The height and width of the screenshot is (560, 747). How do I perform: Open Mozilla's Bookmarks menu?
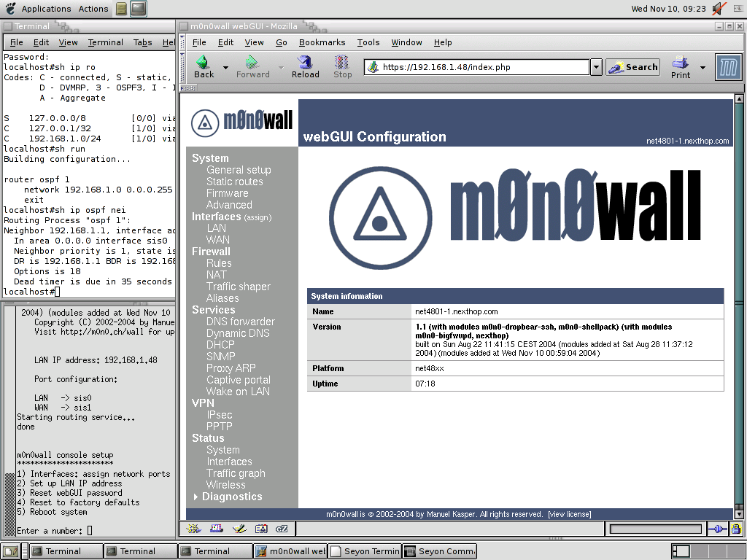322,42
